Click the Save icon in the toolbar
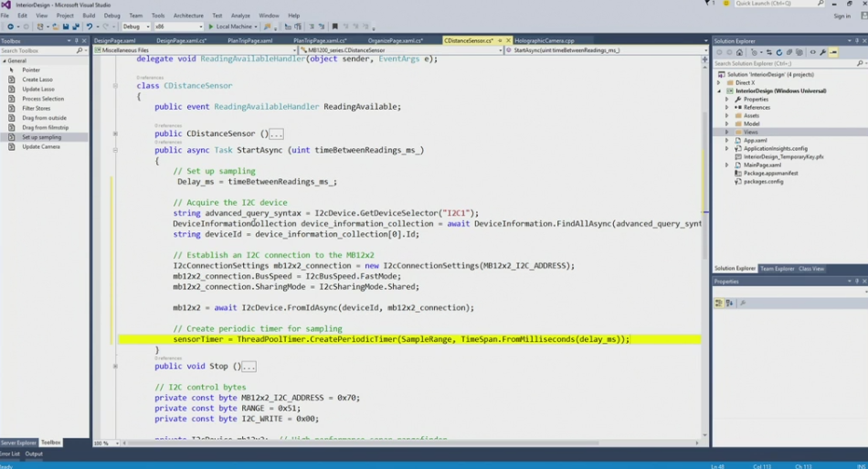This screenshot has height=469, width=868. pos(66,27)
